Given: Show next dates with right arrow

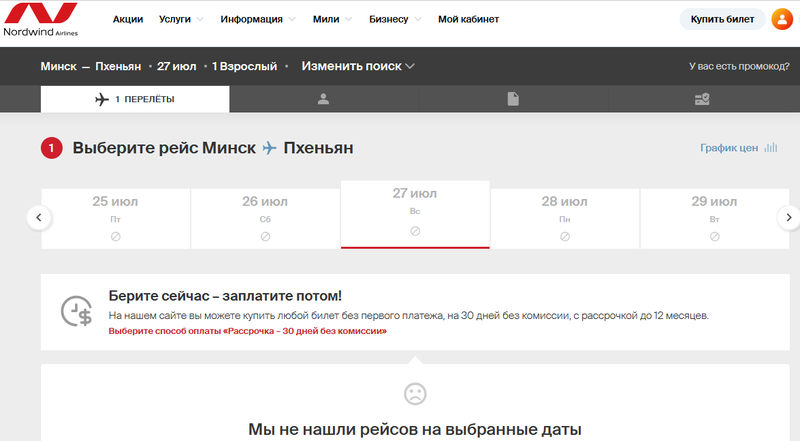Looking at the screenshot, I should pos(788,217).
